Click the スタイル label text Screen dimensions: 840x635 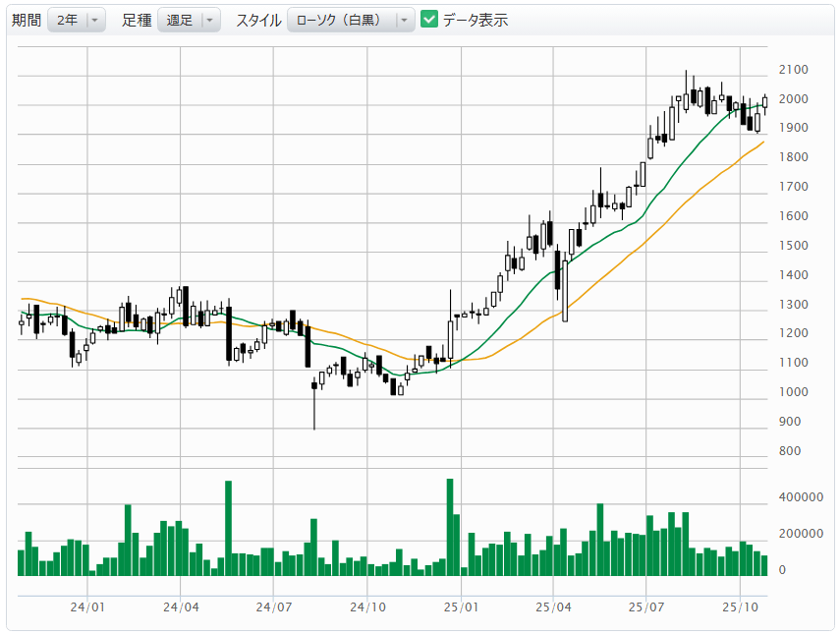tap(258, 20)
